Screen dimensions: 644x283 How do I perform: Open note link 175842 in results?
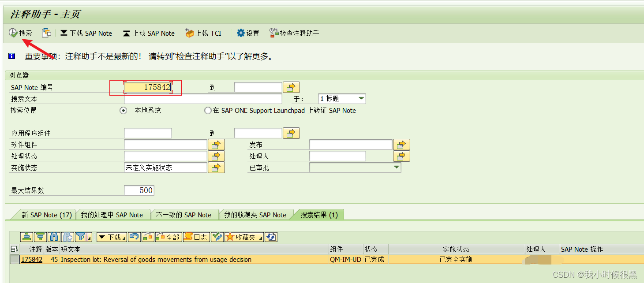click(32, 259)
